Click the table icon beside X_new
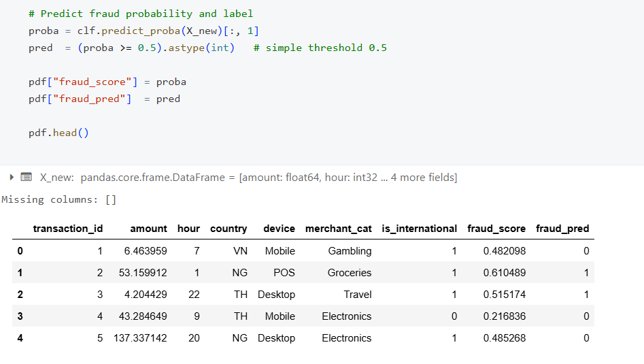 coord(27,178)
